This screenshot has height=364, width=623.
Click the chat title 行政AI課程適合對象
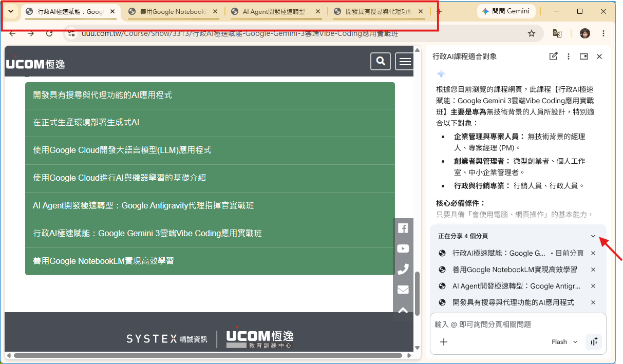pos(465,56)
